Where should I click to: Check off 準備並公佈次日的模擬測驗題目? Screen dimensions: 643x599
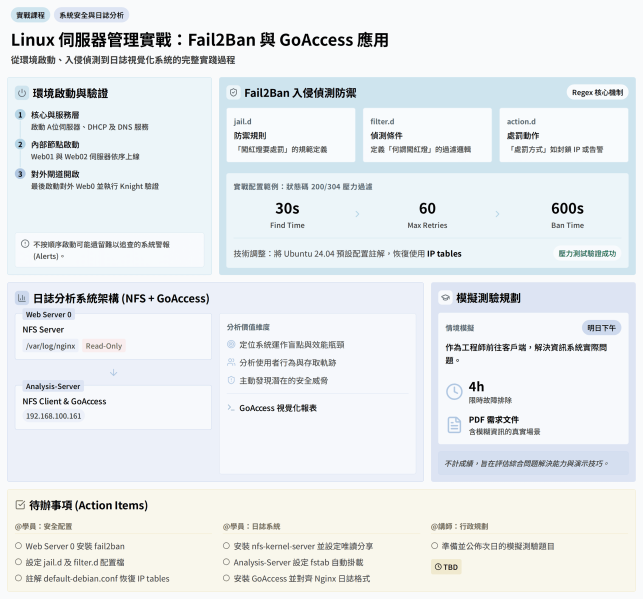[x=435, y=546]
